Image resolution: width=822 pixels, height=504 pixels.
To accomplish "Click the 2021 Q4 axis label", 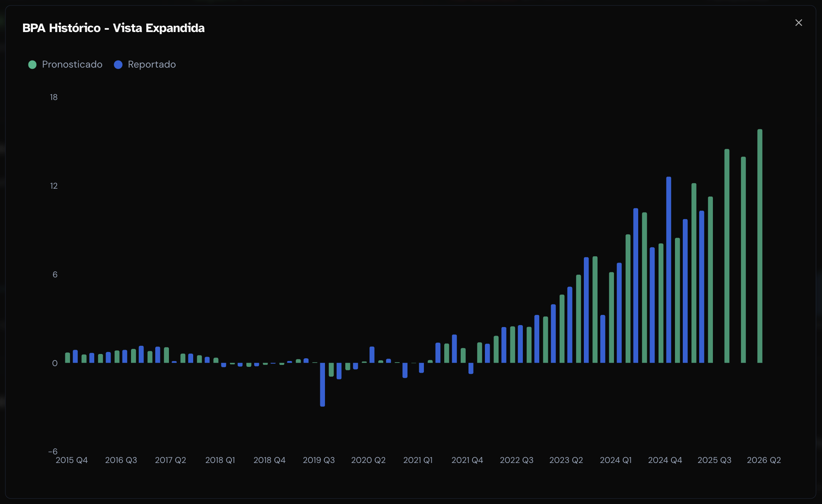I will [467, 460].
